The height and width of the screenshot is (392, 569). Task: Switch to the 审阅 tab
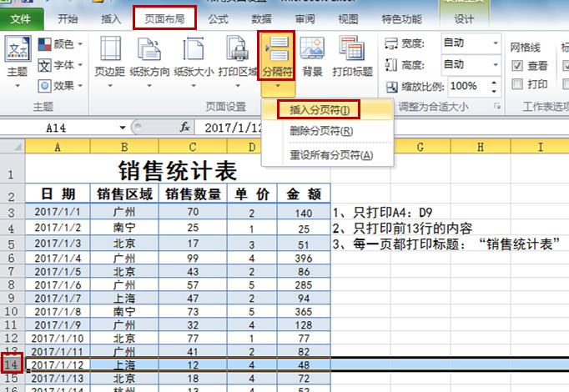[x=305, y=19]
